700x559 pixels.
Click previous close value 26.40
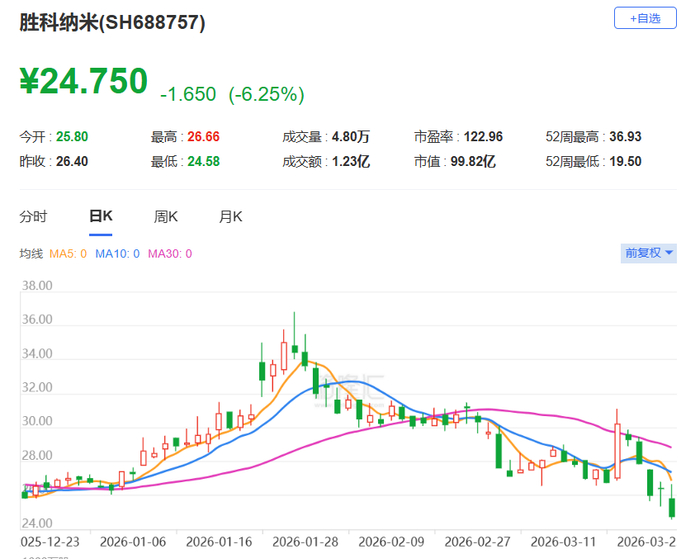pos(72,161)
